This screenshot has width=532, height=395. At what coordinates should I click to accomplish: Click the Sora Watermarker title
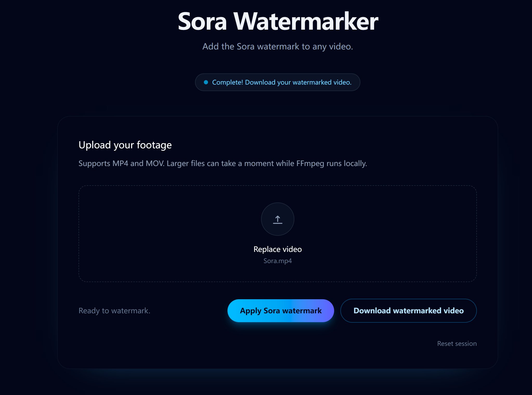pos(278,21)
